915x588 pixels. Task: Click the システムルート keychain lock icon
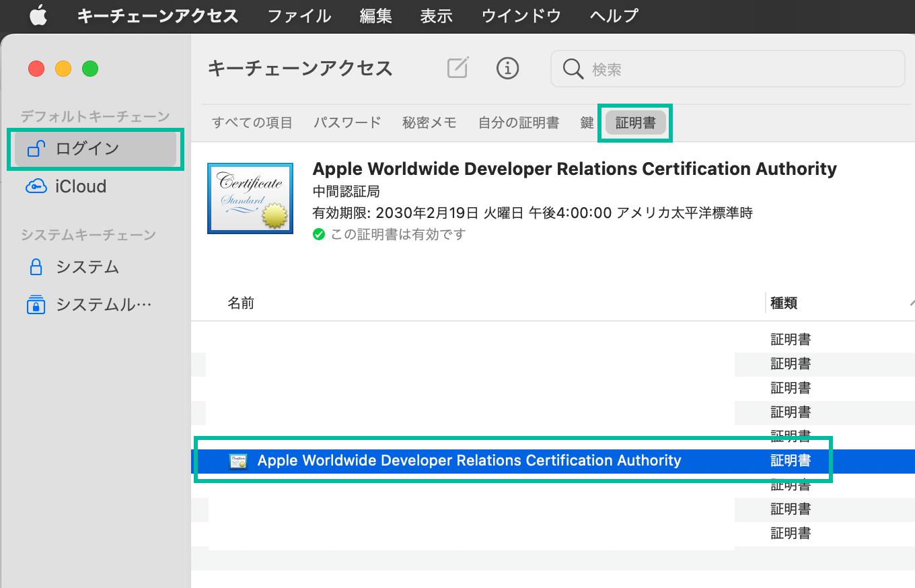tap(36, 305)
